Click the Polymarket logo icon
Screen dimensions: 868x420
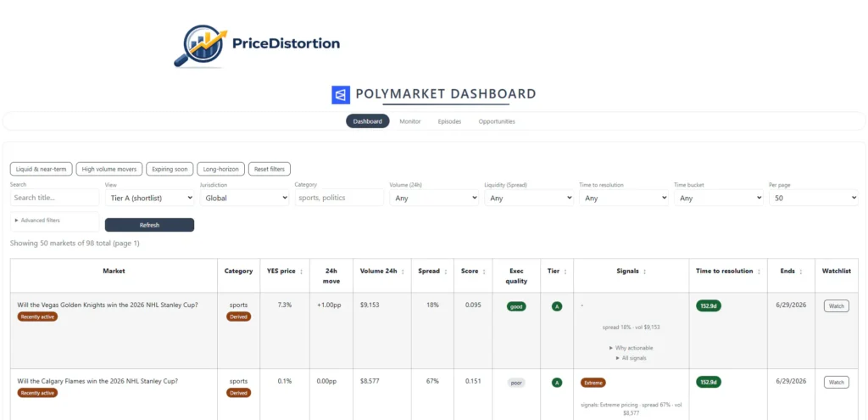tap(341, 95)
